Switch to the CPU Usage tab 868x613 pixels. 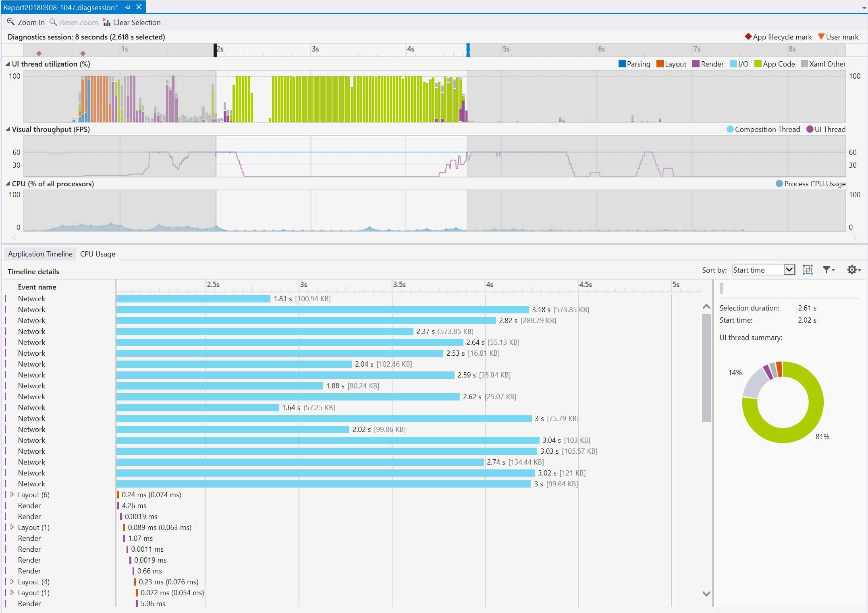98,254
